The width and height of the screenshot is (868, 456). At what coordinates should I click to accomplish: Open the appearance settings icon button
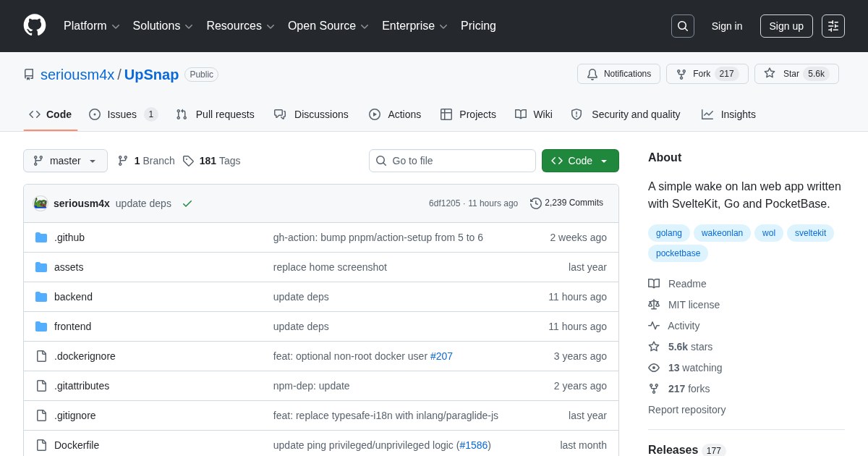point(833,26)
